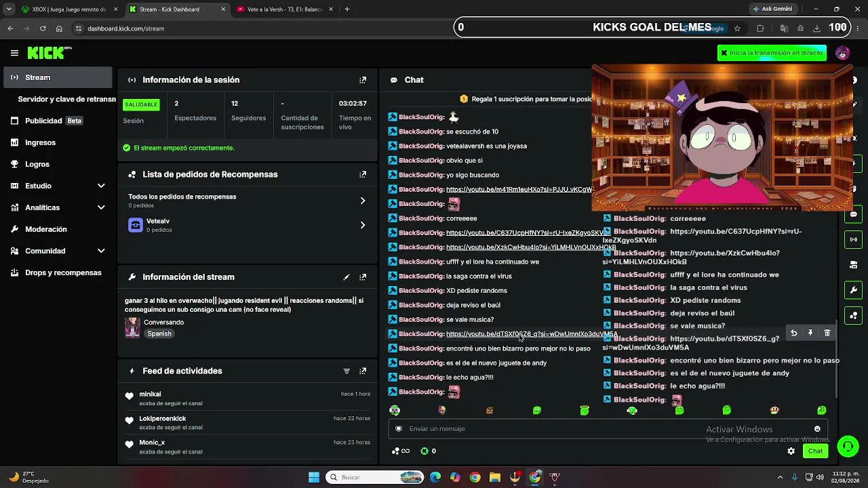Pin the hovered chat message
Screen dimensions: 868x488
[810, 333]
